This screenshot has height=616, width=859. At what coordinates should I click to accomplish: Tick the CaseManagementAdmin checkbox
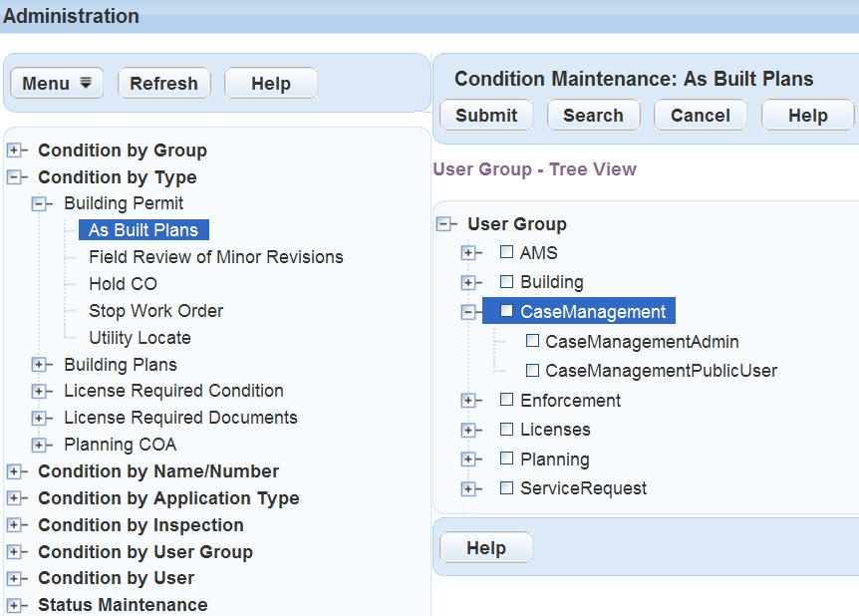coord(532,342)
